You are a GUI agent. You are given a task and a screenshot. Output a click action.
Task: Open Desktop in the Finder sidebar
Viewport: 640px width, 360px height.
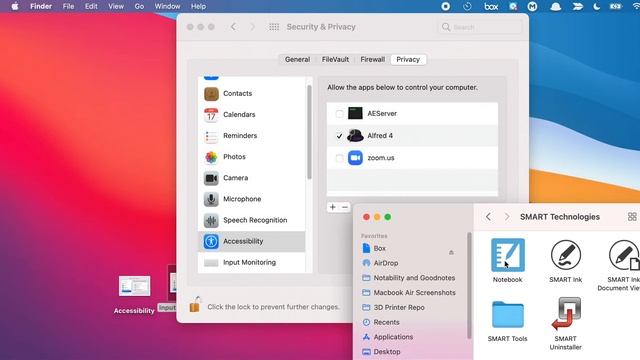pos(381,352)
